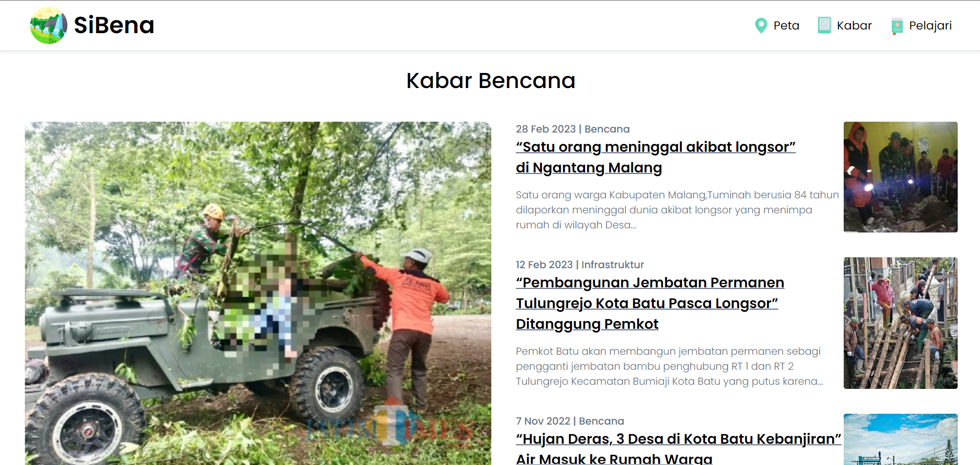Screen dimensions: 980x465
Task: Click the SiBena landscape logo icon
Action: [x=49, y=25]
